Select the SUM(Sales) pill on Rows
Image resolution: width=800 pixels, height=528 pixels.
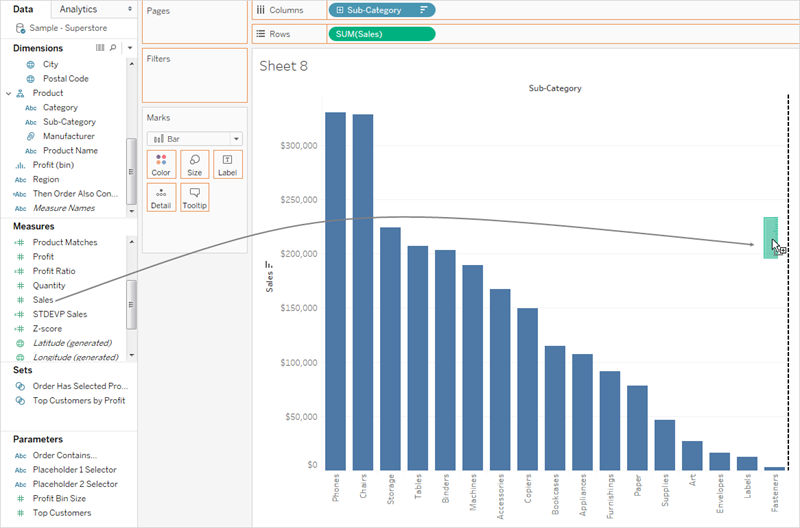[x=382, y=34]
